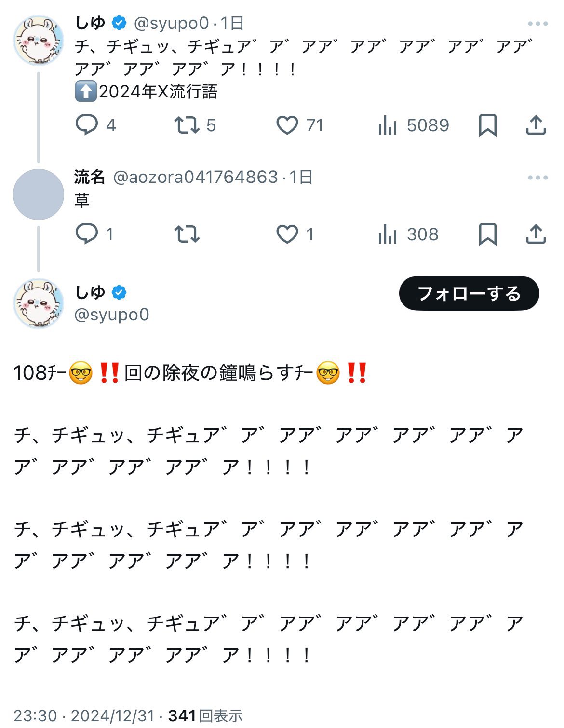Bookmark しゅ's first post
This screenshot has height=728, width=564.
(x=487, y=125)
